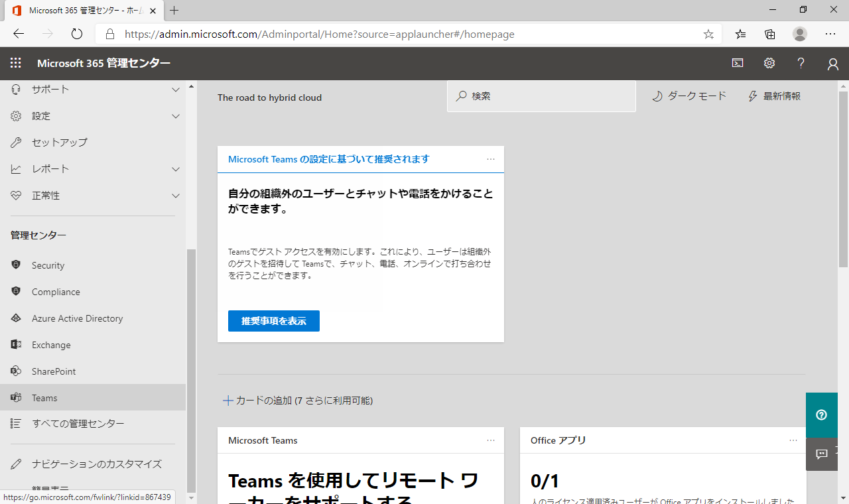The height and width of the screenshot is (504, 849).
Task: Click the support headset icon
Action: tap(17, 90)
